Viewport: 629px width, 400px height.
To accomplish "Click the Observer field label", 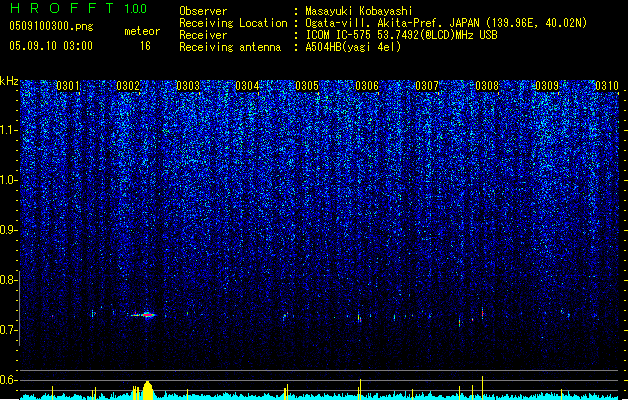I will [203, 11].
